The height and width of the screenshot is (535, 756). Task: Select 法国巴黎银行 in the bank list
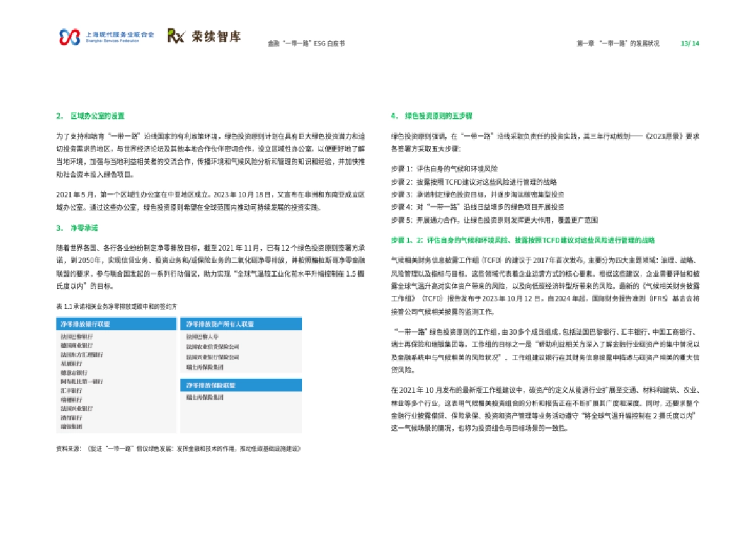[x=79, y=337]
